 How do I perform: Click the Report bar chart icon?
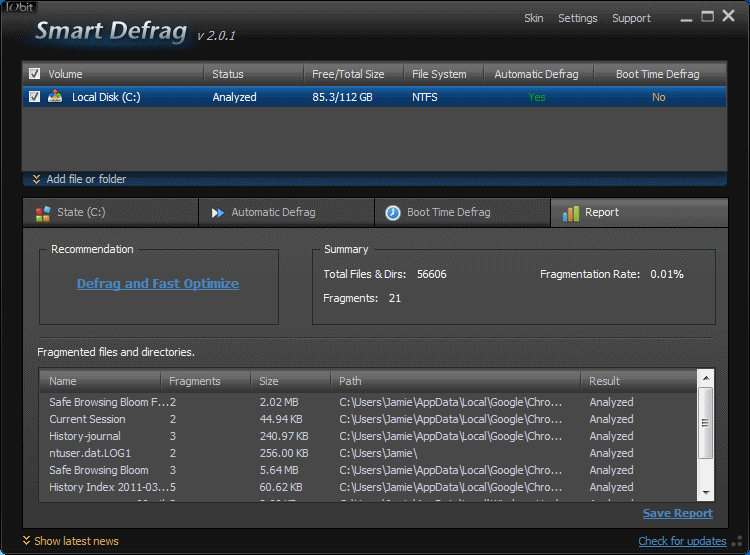click(x=571, y=213)
